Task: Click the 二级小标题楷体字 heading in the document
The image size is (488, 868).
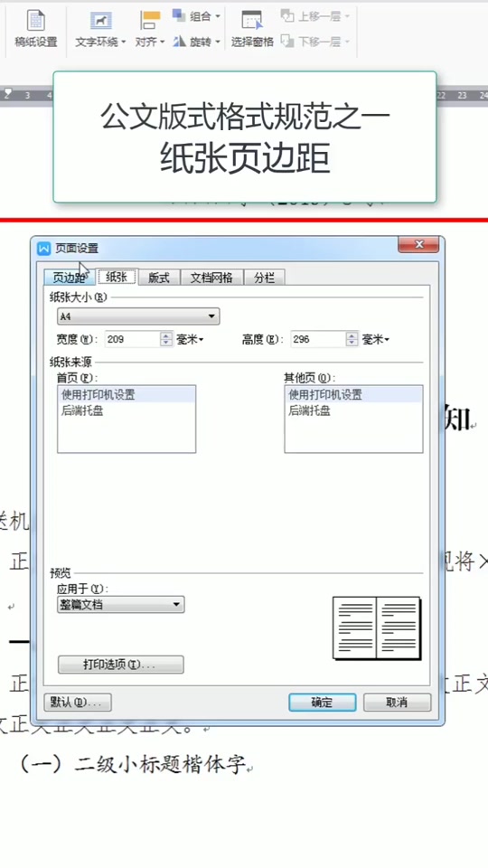Action: pyautogui.click(x=161, y=765)
